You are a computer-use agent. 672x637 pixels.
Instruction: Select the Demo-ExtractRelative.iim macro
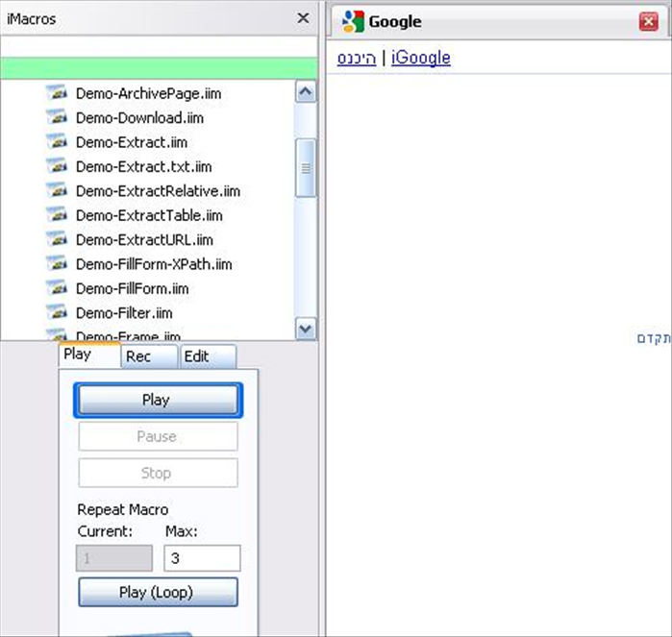pos(158,191)
